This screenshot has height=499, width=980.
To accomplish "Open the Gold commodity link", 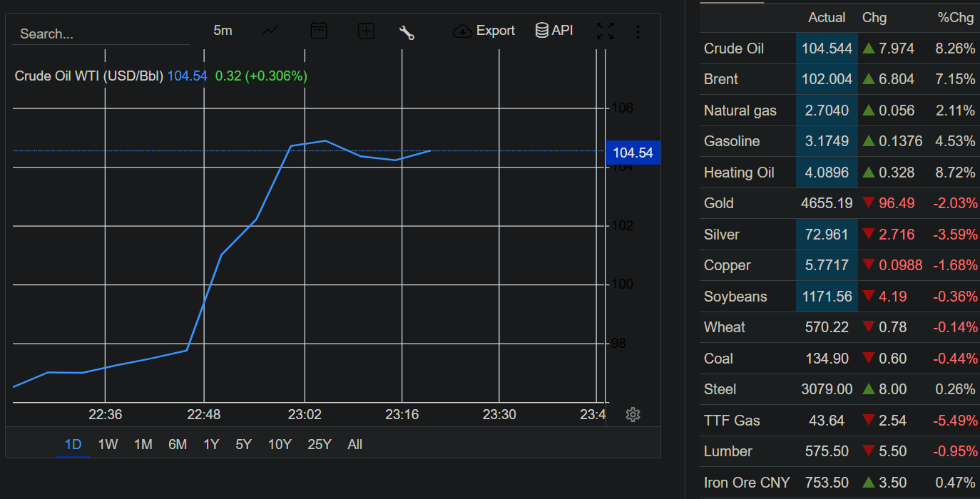I will [x=719, y=203].
